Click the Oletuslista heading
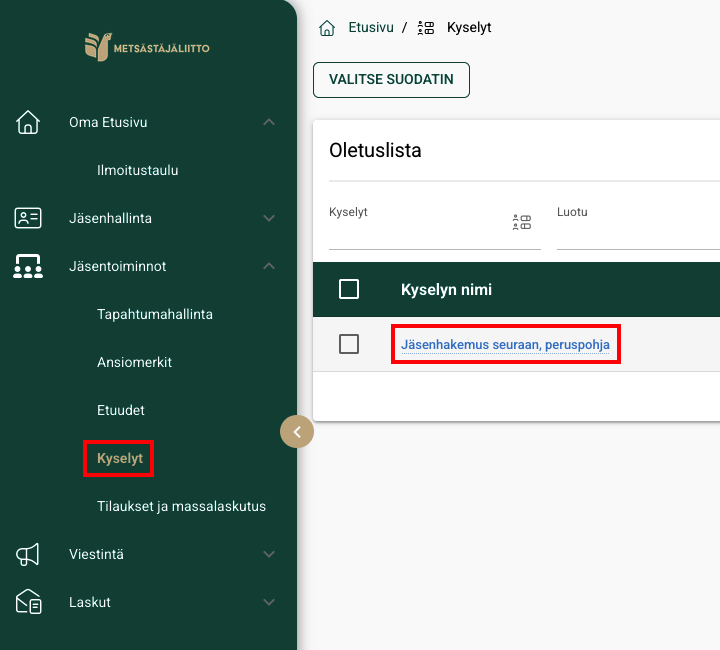This screenshot has height=650, width=720. coord(375,150)
